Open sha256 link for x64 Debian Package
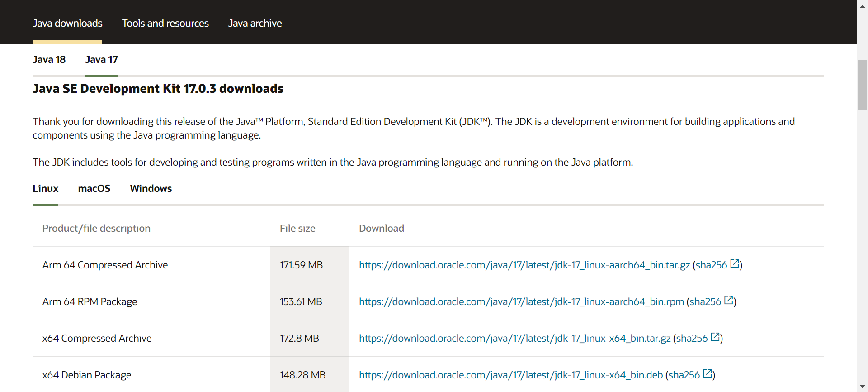868x392 pixels. (x=684, y=375)
